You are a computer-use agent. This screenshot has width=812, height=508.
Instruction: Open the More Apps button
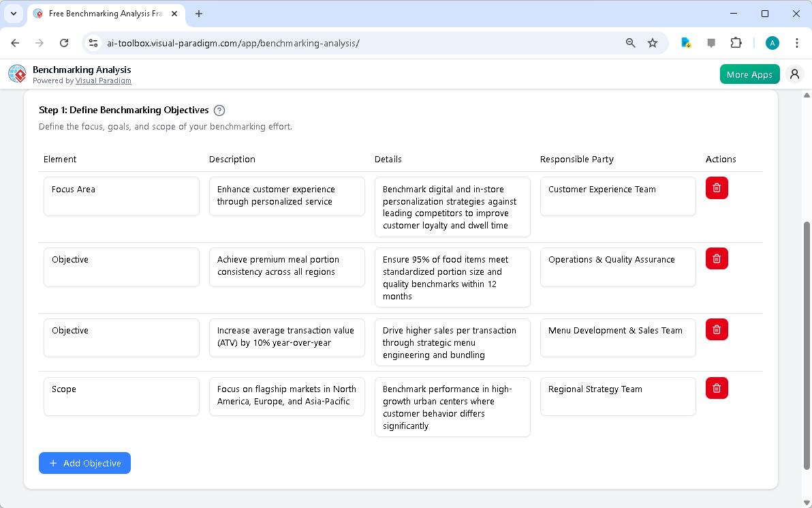749,74
